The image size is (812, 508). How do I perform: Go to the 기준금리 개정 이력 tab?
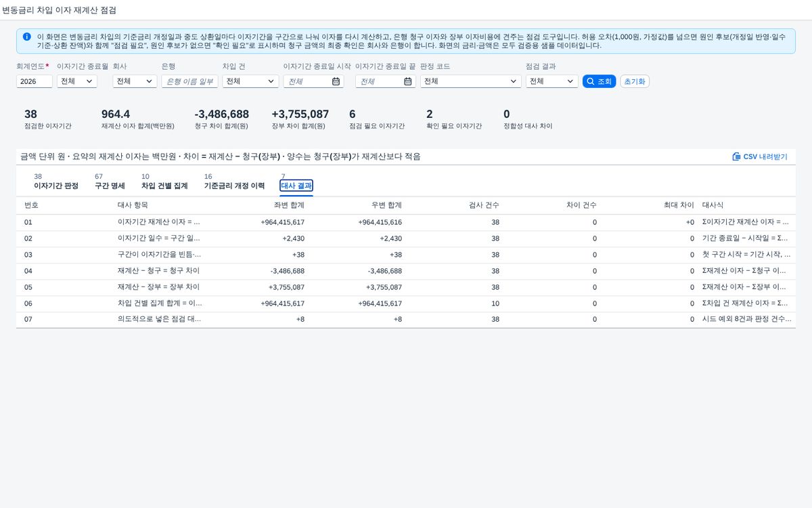tap(235, 186)
